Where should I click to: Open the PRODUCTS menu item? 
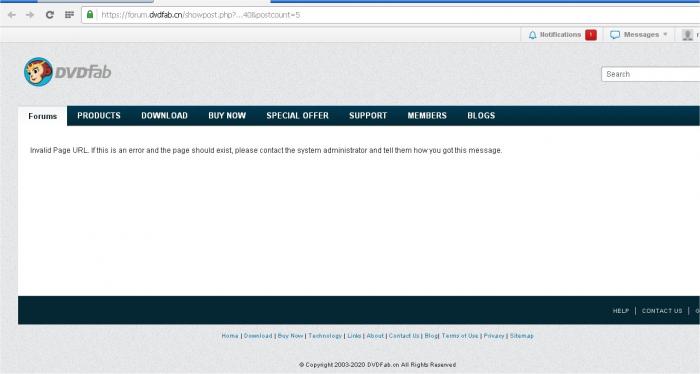99,116
